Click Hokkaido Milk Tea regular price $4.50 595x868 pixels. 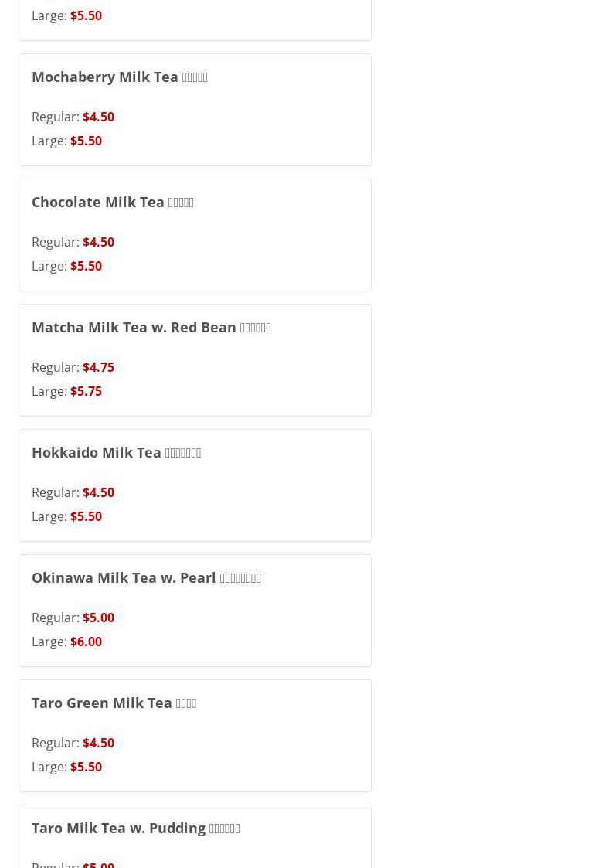98,493
